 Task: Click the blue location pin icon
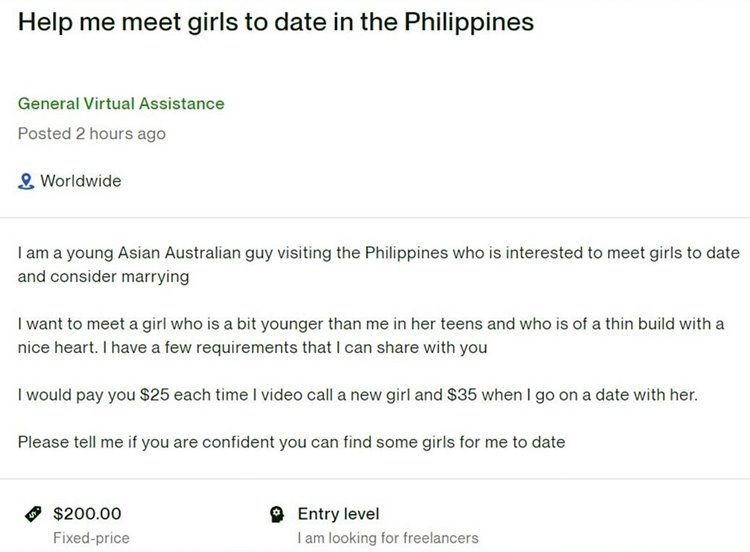[26, 182]
